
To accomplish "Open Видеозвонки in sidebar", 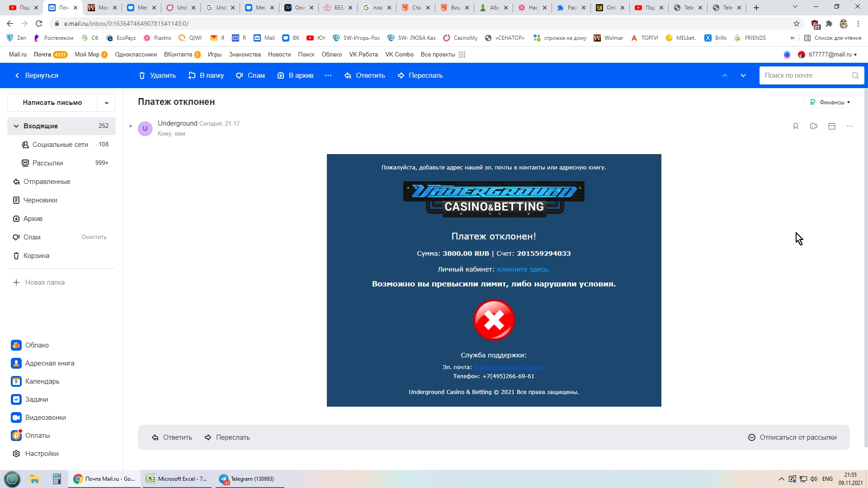I will tap(38, 418).
